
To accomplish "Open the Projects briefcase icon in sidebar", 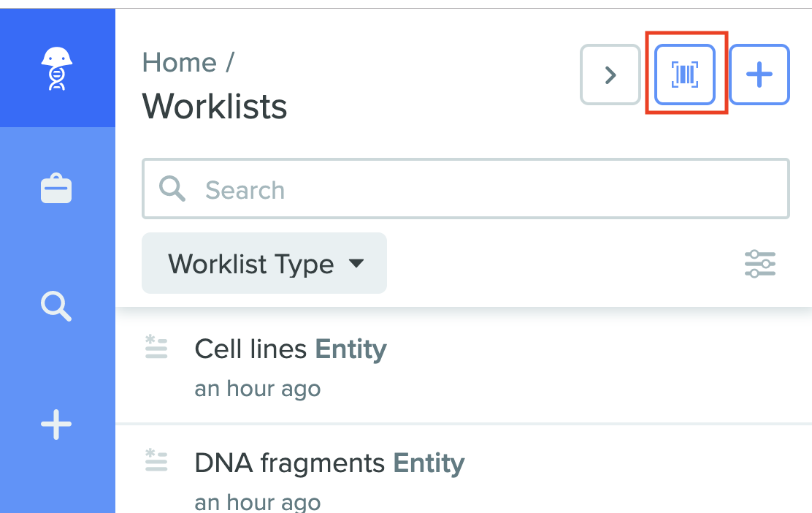I will point(56,188).
